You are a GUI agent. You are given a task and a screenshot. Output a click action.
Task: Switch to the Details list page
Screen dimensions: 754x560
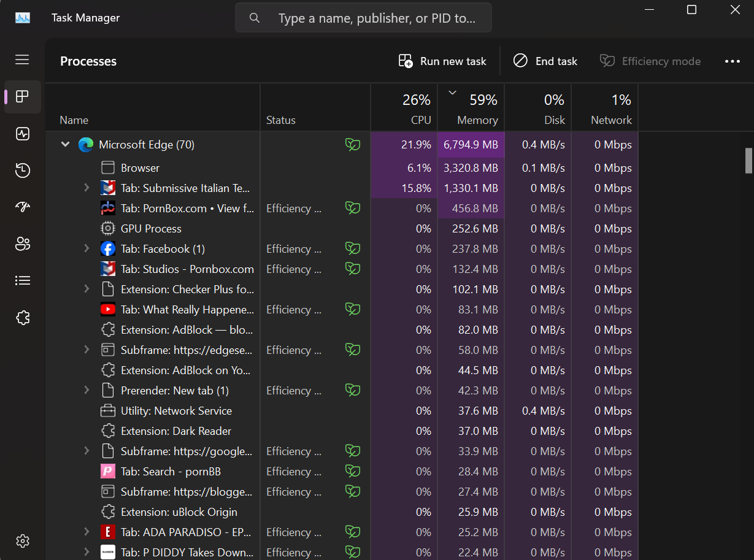23,280
